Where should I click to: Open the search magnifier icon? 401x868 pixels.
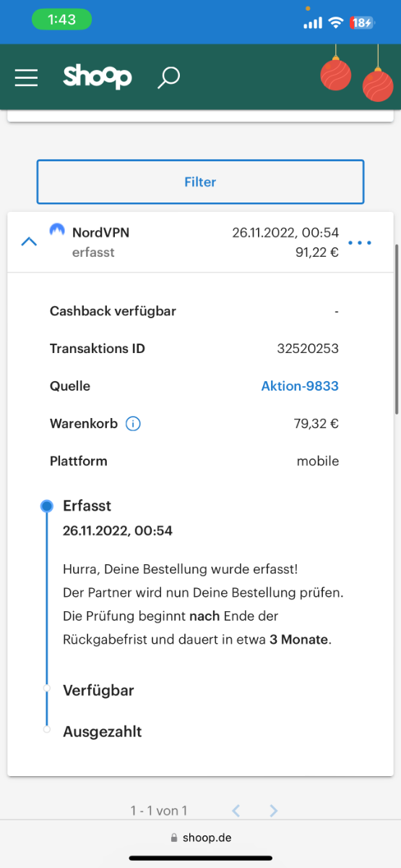pos(168,77)
